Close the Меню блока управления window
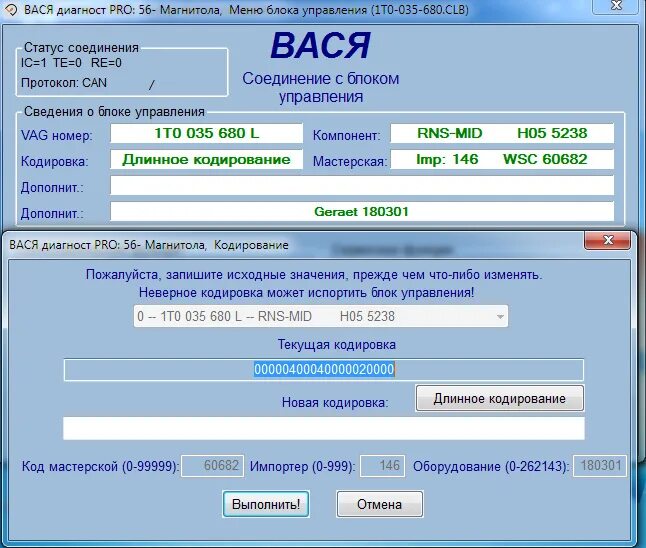 [x=616, y=5]
